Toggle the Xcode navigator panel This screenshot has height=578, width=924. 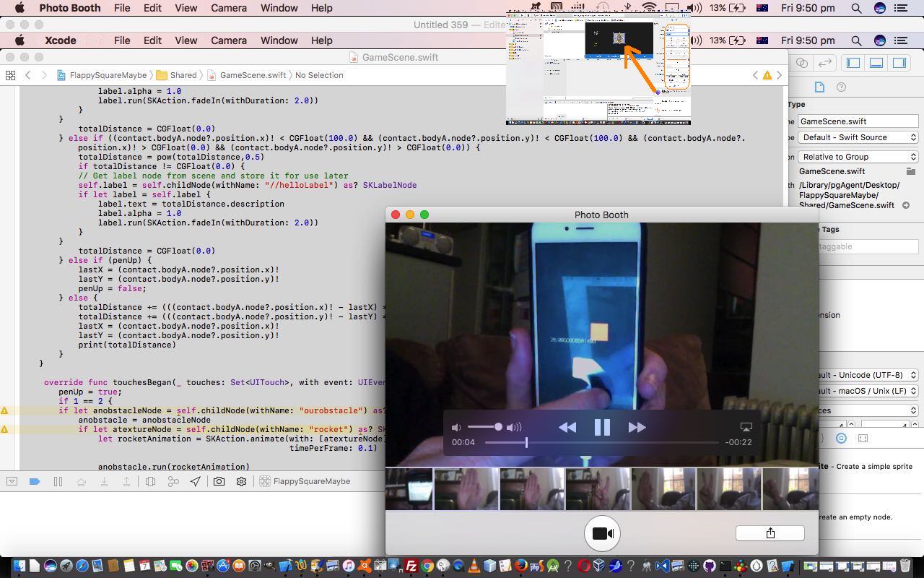point(853,63)
